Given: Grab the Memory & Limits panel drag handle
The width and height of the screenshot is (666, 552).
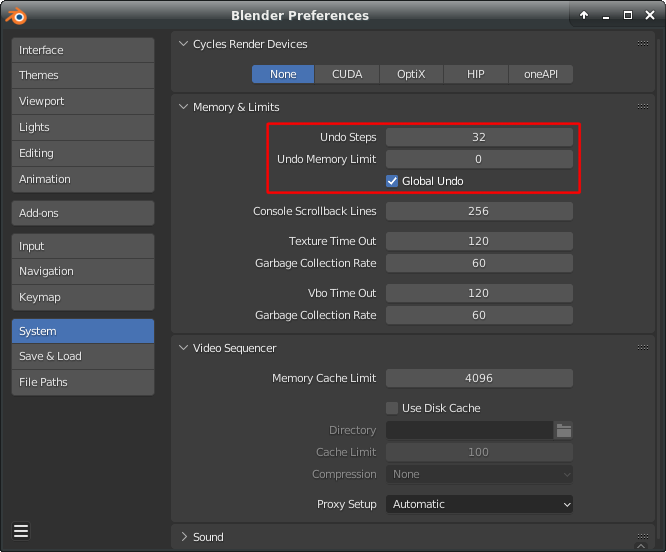Looking at the screenshot, I should coord(643,106).
